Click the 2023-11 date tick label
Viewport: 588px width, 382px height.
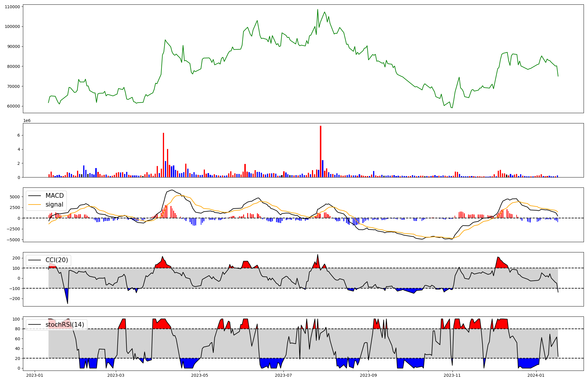452,375
